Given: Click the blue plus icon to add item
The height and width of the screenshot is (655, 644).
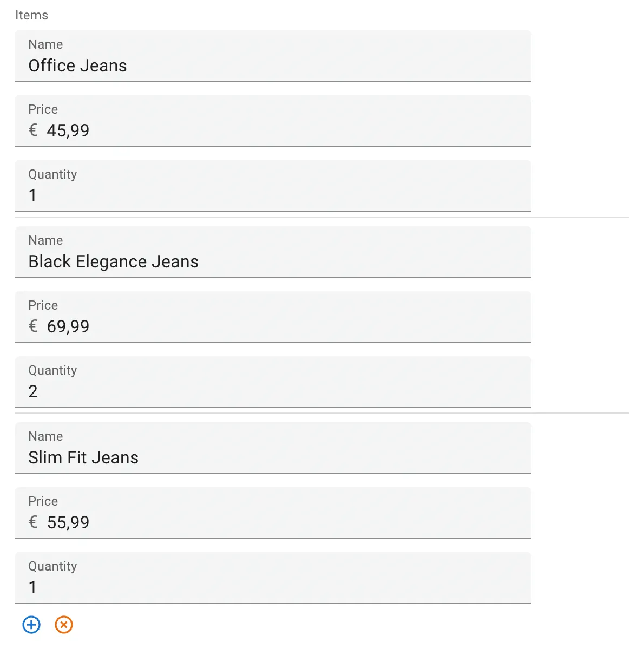Looking at the screenshot, I should click(31, 625).
